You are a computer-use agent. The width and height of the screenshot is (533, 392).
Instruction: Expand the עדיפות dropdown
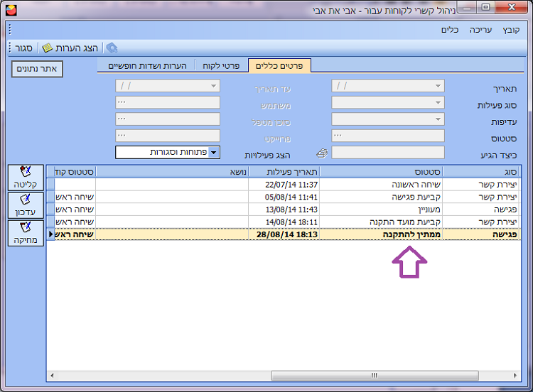[438, 119]
